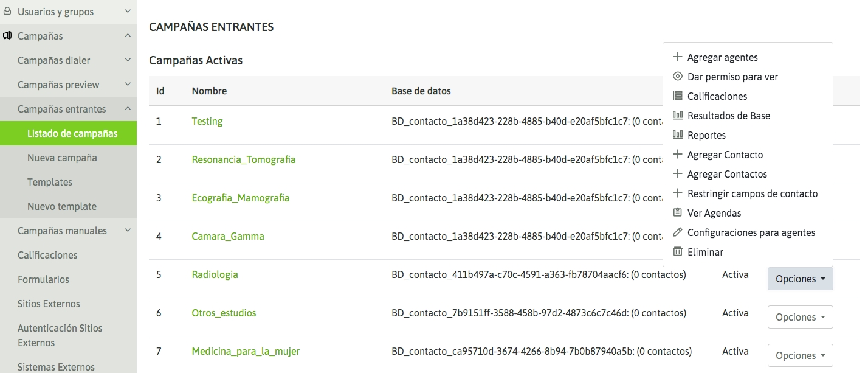Collapse the Campañas entrantes section
This screenshot has width=868, height=373.
pos(128,109)
